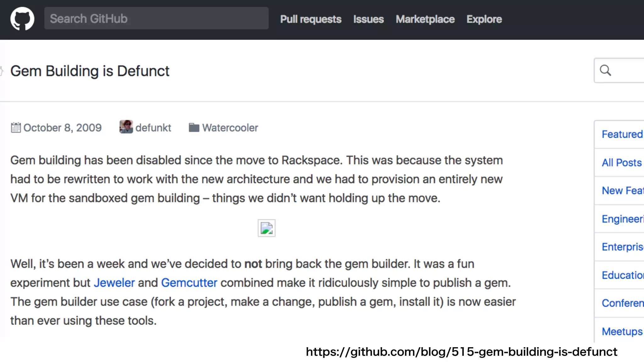
Task: Click the blog search magnifier icon
Action: pyautogui.click(x=605, y=70)
